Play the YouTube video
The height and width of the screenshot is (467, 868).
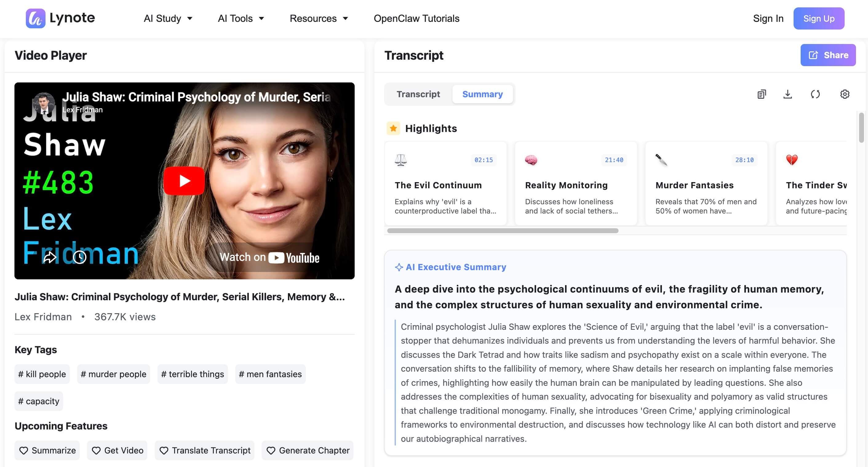[x=184, y=181]
